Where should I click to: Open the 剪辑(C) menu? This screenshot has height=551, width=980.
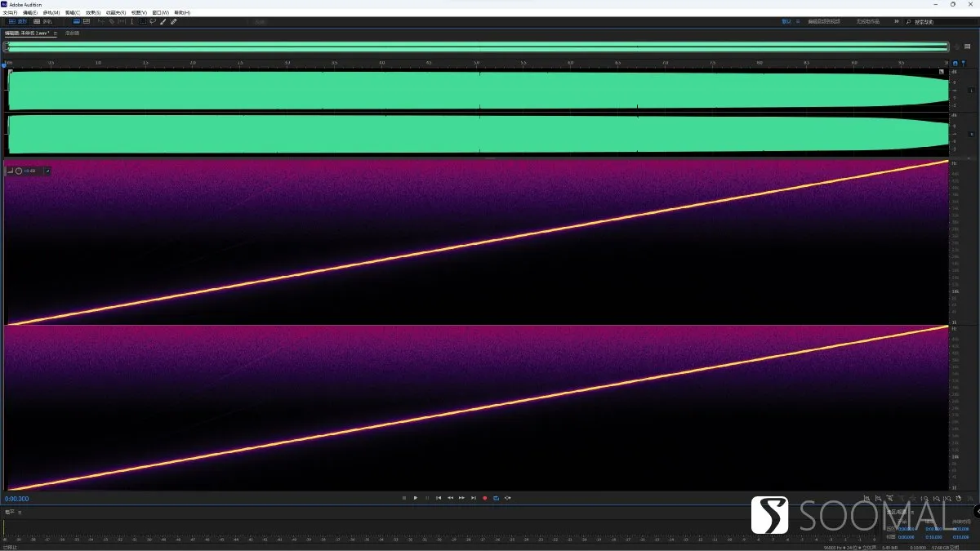pyautogui.click(x=73, y=12)
